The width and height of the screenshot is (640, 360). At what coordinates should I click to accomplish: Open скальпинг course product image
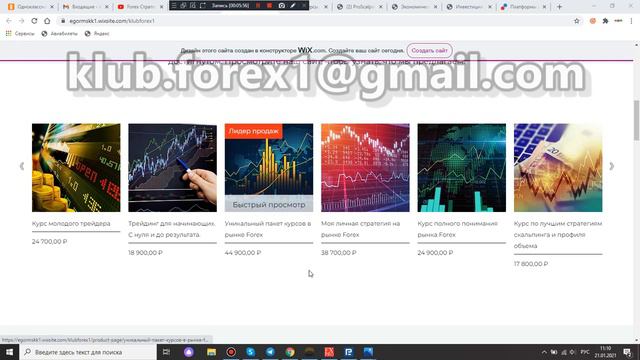point(558,168)
